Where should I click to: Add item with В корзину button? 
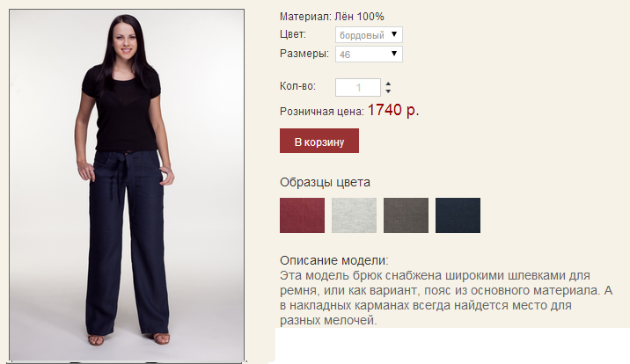[x=319, y=141]
